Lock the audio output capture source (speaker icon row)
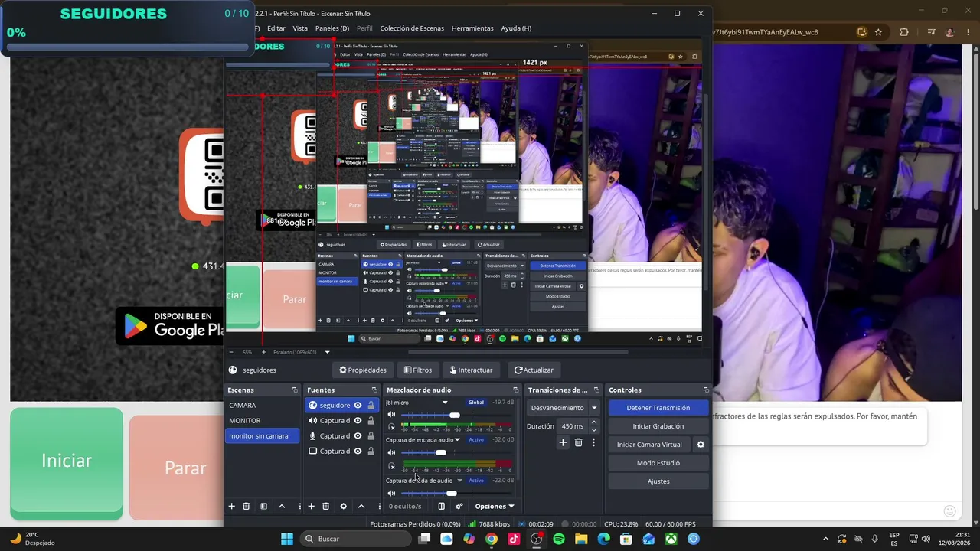This screenshot has width=980, height=551. tap(371, 421)
